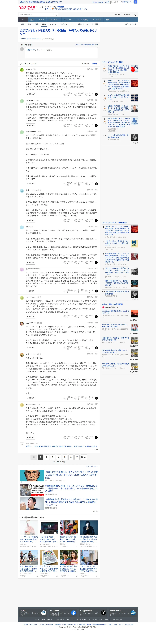Image resolution: width=156 pixels, height=644 pixels.
Task: Click the Yahoo! JAPAN News logo
Action: point(31,8)
